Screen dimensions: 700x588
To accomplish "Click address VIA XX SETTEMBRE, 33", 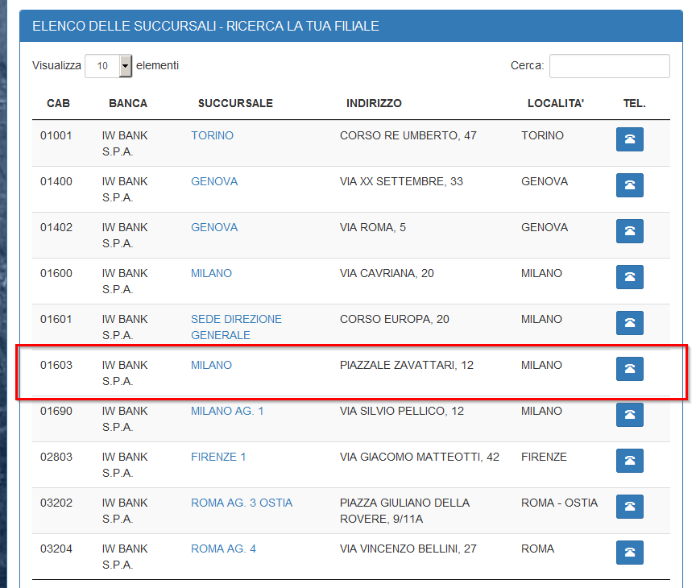I will 401,181.
